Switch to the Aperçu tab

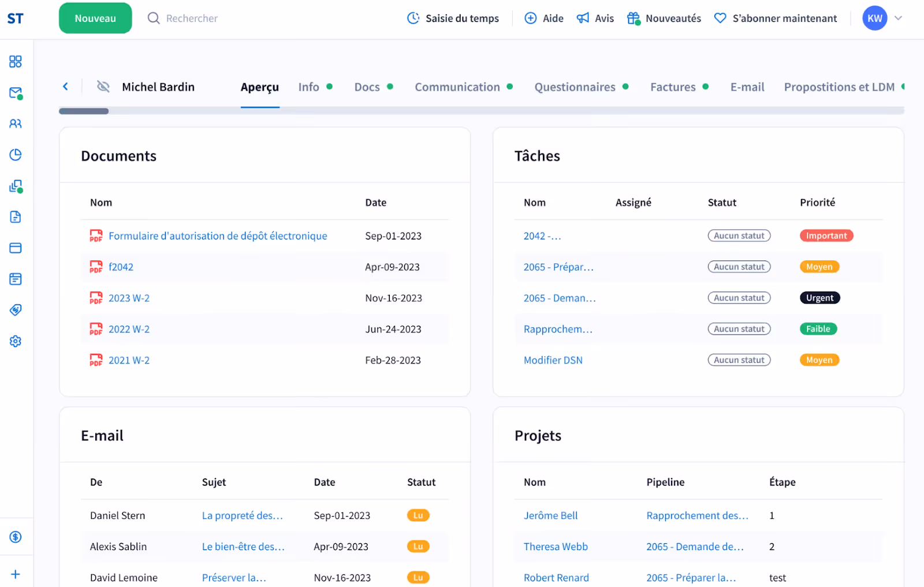260,87
